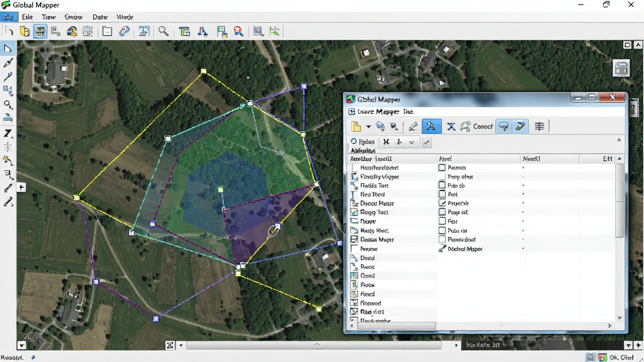Toggle the lasso select icon in dialog toolbar
Screen dimensions: 644x362
point(504,126)
